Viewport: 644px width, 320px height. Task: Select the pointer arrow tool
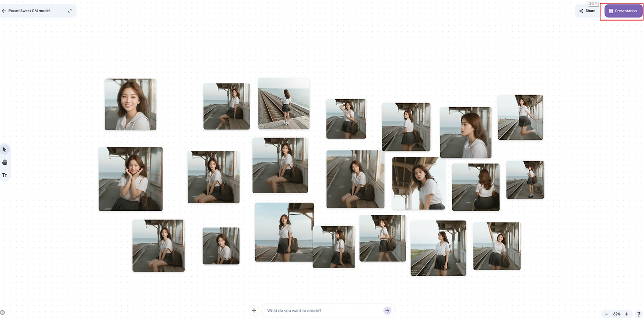[5, 149]
